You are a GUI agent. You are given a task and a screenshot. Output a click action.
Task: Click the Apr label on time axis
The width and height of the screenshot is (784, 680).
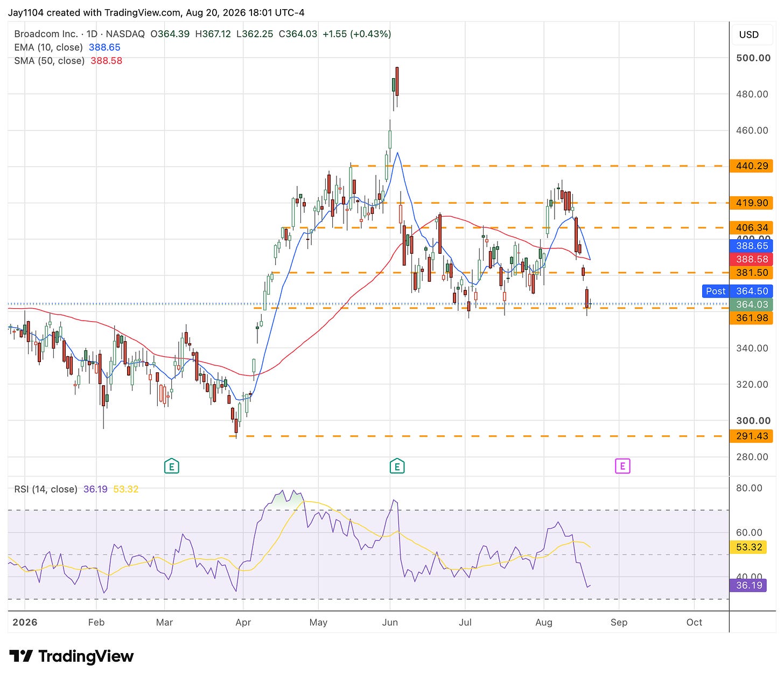point(243,622)
